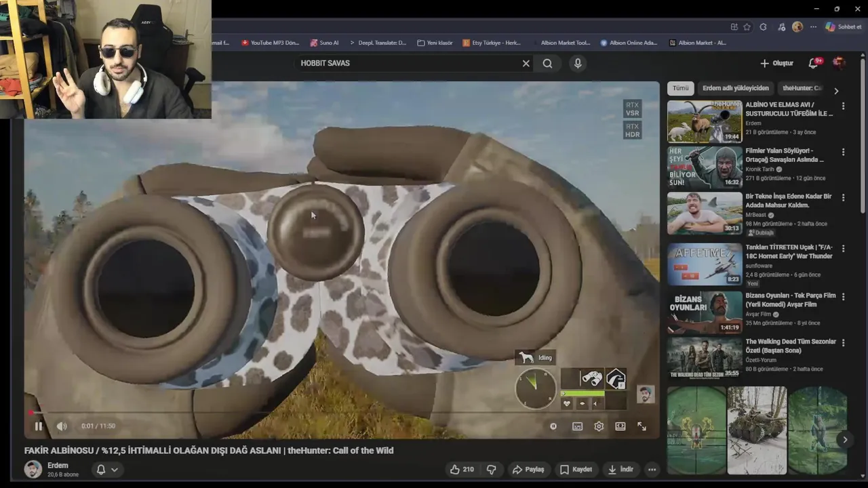This screenshot has height=488, width=868.
Task: Open DeepL Translate bookmark
Action: point(378,43)
